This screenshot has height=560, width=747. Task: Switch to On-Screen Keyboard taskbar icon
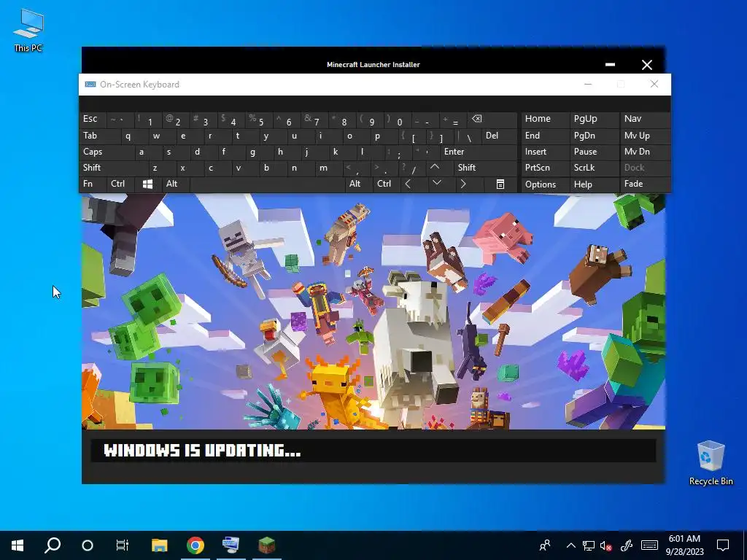231,545
